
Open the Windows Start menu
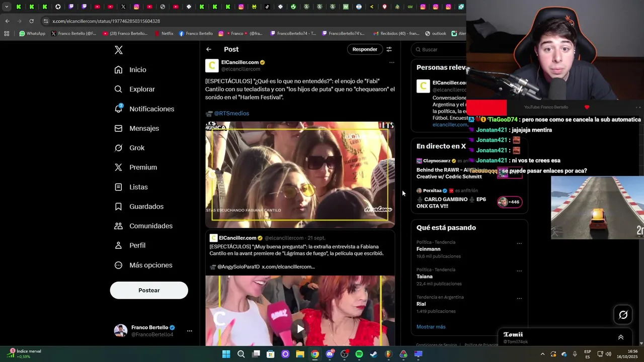(x=226, y=354)
